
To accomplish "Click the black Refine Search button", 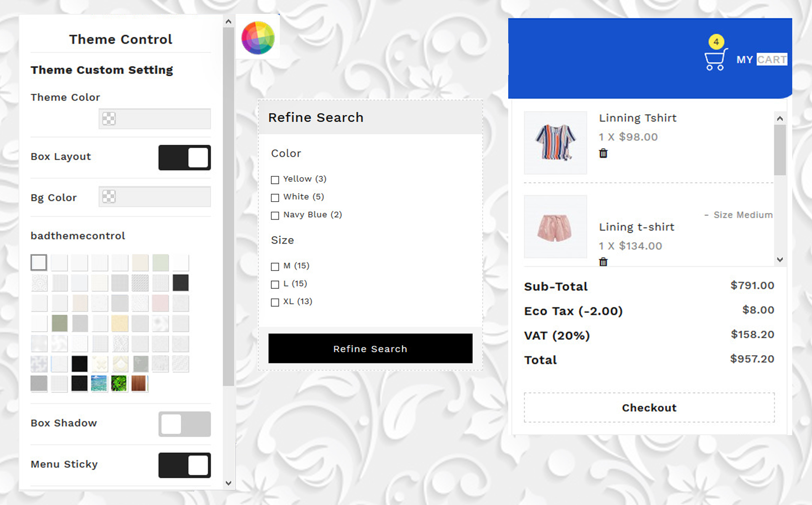I will (x=370, y=348).
